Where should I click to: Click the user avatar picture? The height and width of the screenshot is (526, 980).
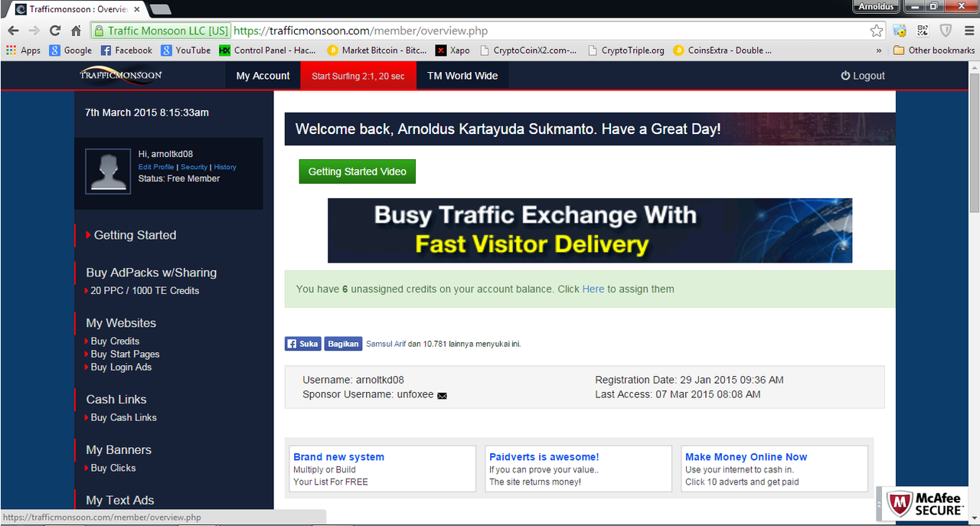coord(108,171)
